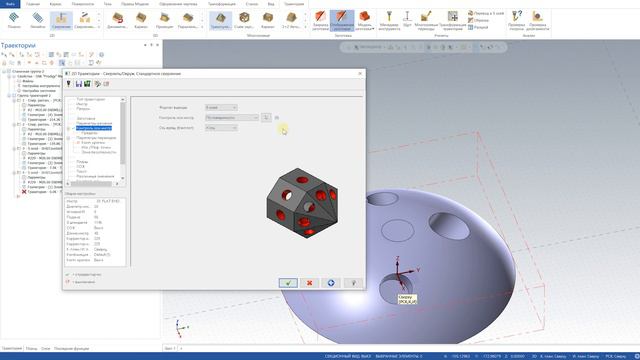This screenshot has height=360, width=640.
Task: Select the multiaxis wireframe cube toolpath icon
Action: [x=244, y=20]
